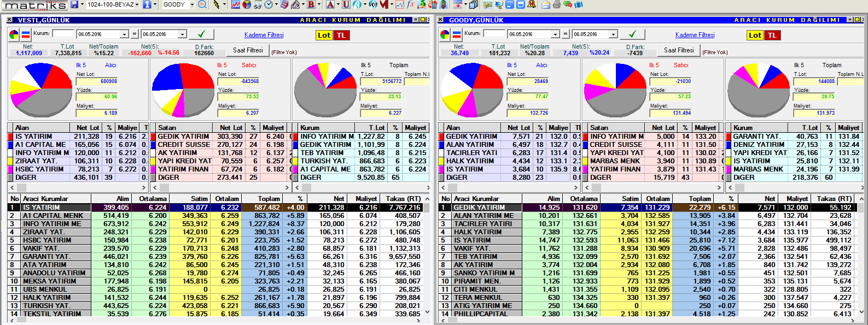
Task: Open Kademe Filtresi link in VESTL panel
Action: (x=264, y=35)
